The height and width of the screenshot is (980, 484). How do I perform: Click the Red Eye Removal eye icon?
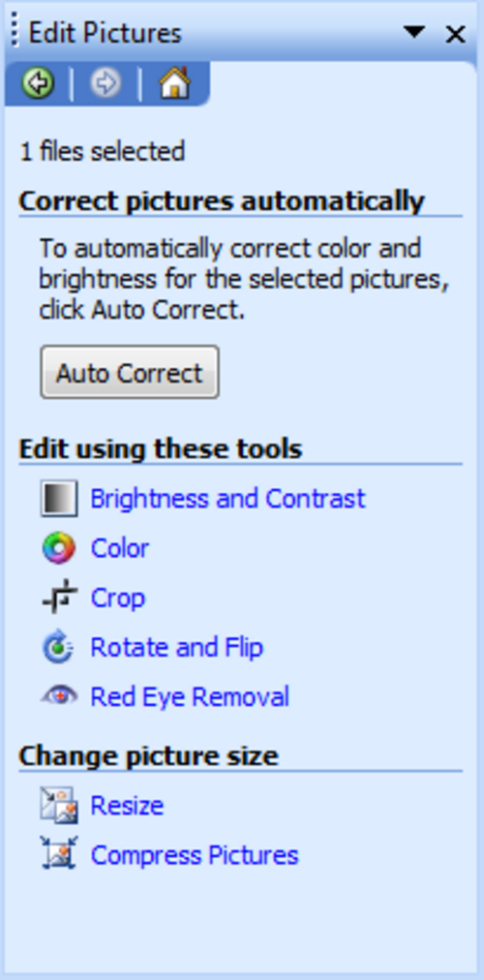pyautogui.click(x=59, y=695)
